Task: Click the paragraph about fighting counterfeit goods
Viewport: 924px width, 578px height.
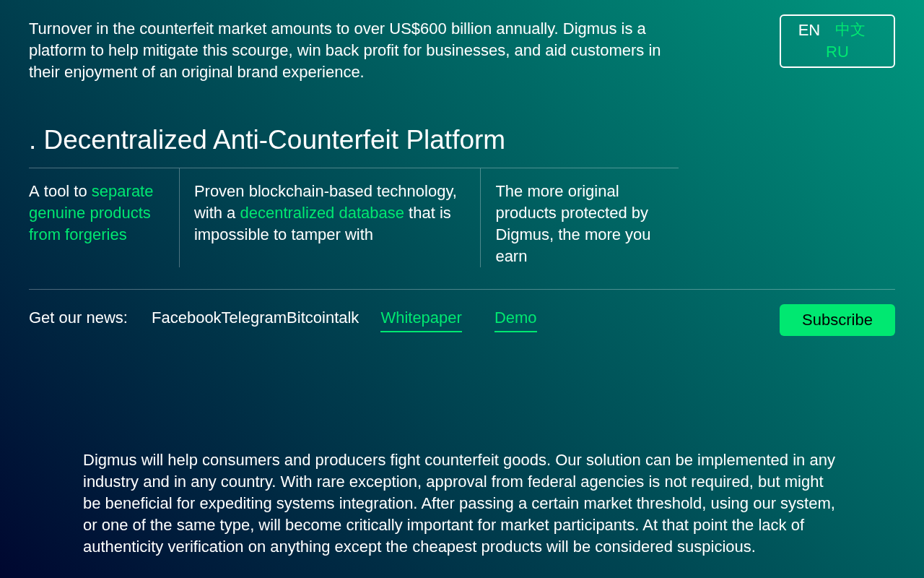Action: pos(459,504)
